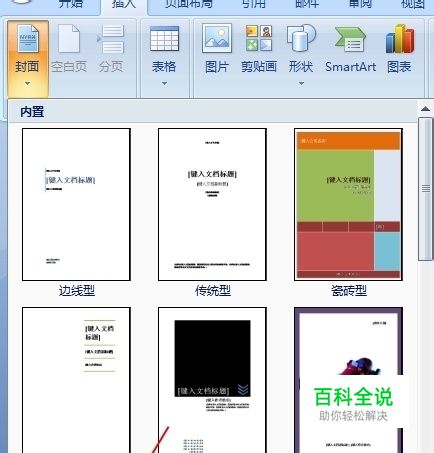
Task: Open the 剪贴画 clip art pane
Action: pos(259,48)
